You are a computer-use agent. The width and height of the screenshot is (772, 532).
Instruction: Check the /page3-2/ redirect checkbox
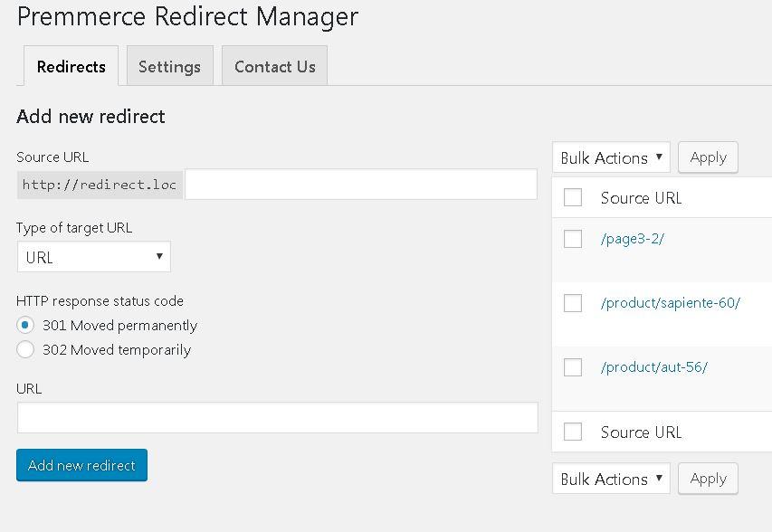click(573, 239)
